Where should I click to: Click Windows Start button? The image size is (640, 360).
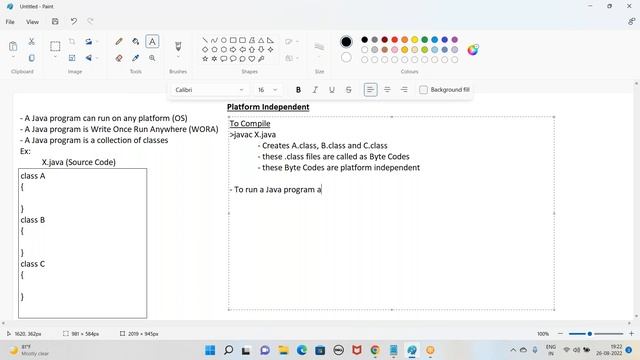point(210,350)
